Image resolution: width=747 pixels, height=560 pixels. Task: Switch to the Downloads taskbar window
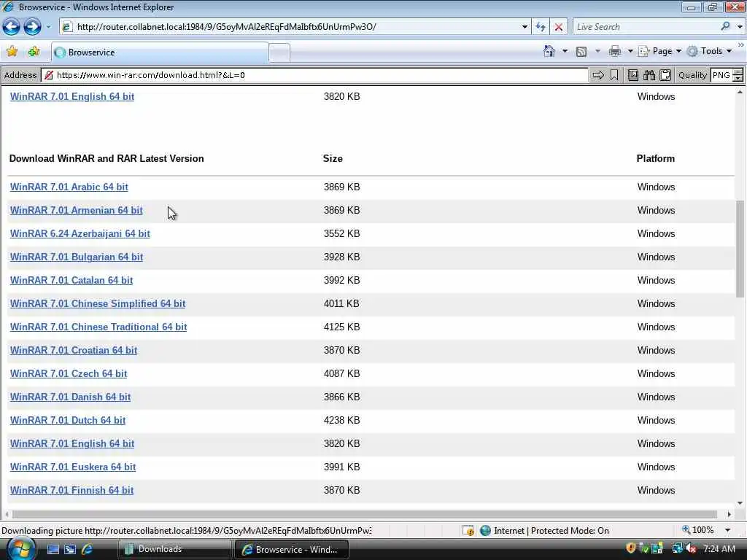click(x=174, y=549)
